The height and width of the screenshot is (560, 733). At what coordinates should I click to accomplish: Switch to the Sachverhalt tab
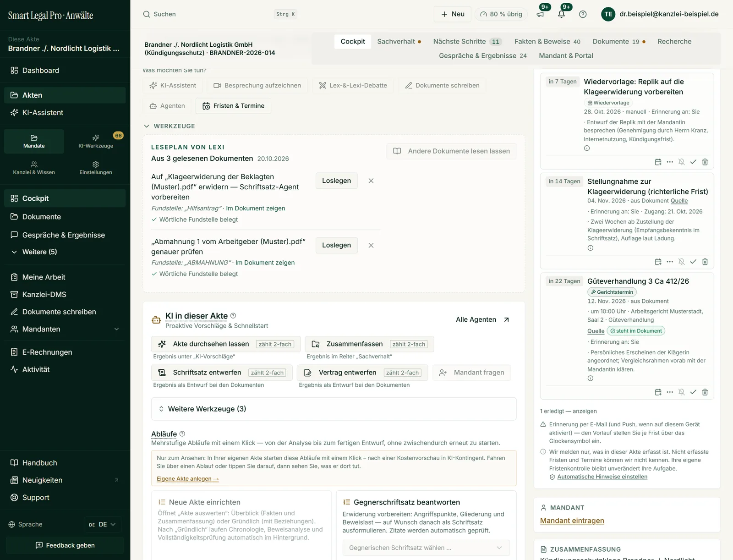point(399,41)
